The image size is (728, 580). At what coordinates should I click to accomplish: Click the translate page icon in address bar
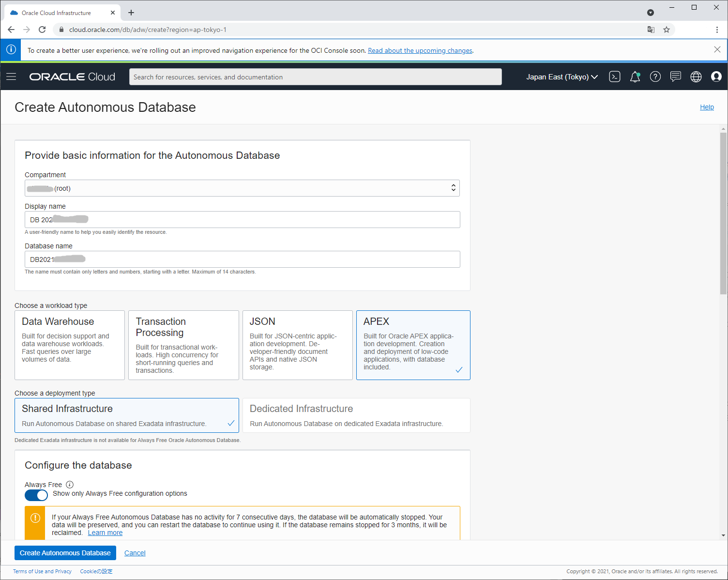(x=651, y=30)
